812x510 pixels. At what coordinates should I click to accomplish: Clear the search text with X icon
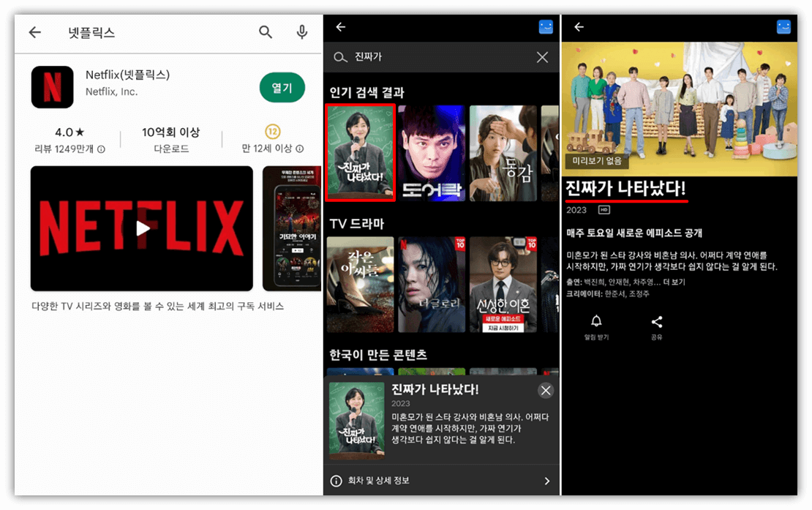[x=542, y=57]
